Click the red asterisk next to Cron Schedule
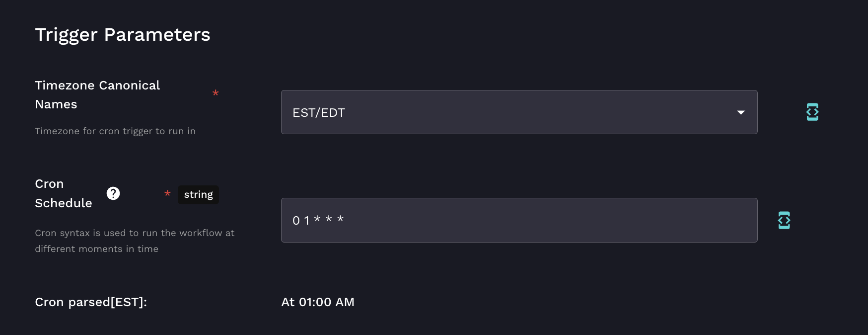 [x=167, y=194]
